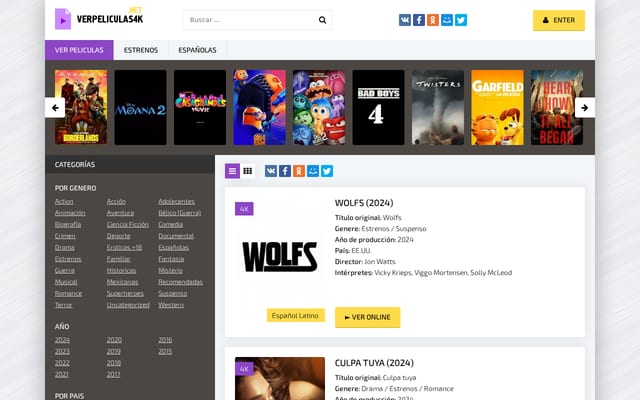
Task: Share via Odnoklassniki icon above movie list
Action: pos(299,171)
